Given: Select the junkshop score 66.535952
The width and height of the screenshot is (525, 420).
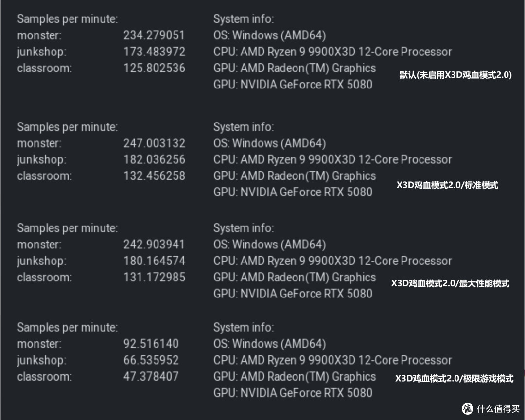Looking at the screenshot, I should (x=151, y=360).
